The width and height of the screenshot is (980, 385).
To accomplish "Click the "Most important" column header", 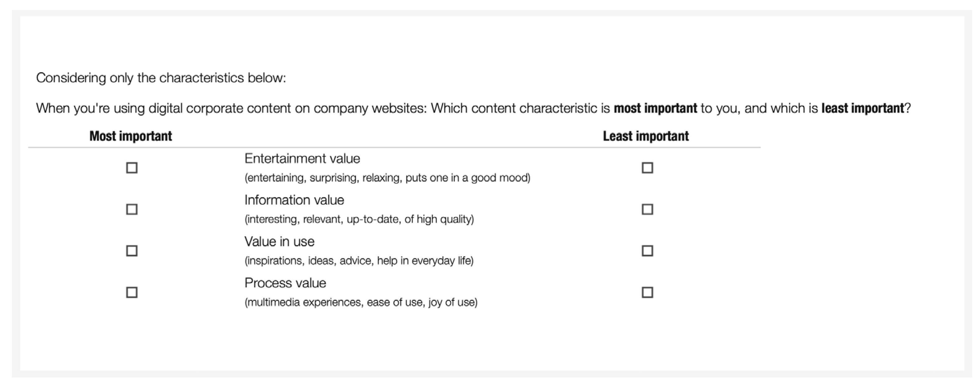I will pos(131,136).
